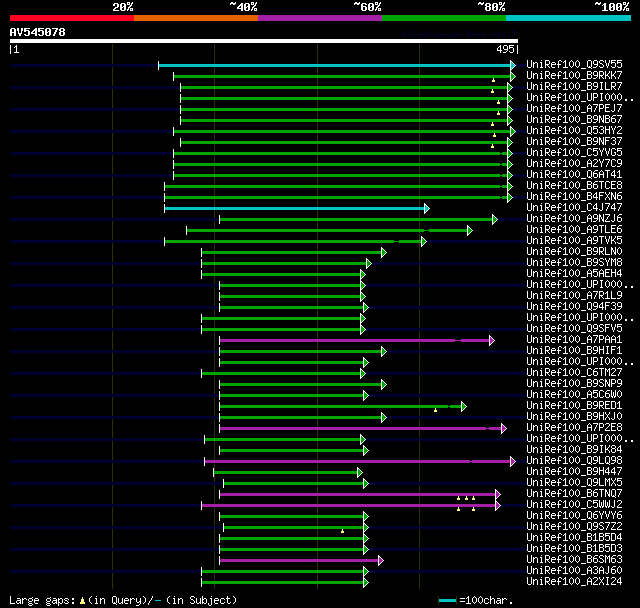Click the UniRef100_A7PEJ7 label
640x608 pixels.
pos(574,109)
